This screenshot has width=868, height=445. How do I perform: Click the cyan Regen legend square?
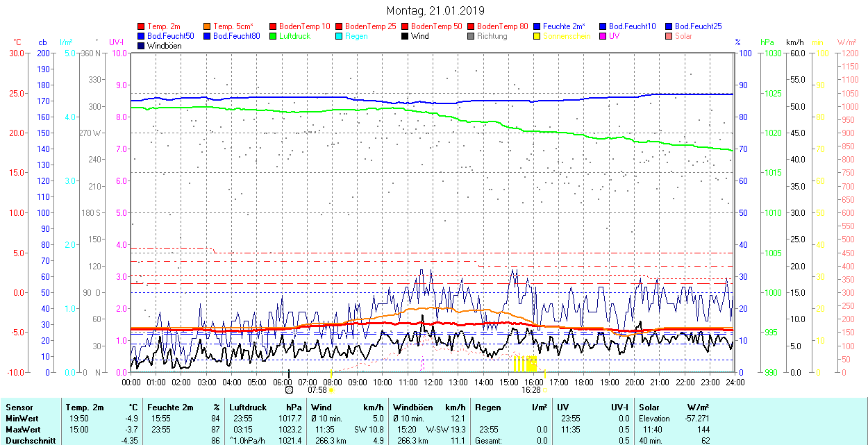click(x=340, y=36)
